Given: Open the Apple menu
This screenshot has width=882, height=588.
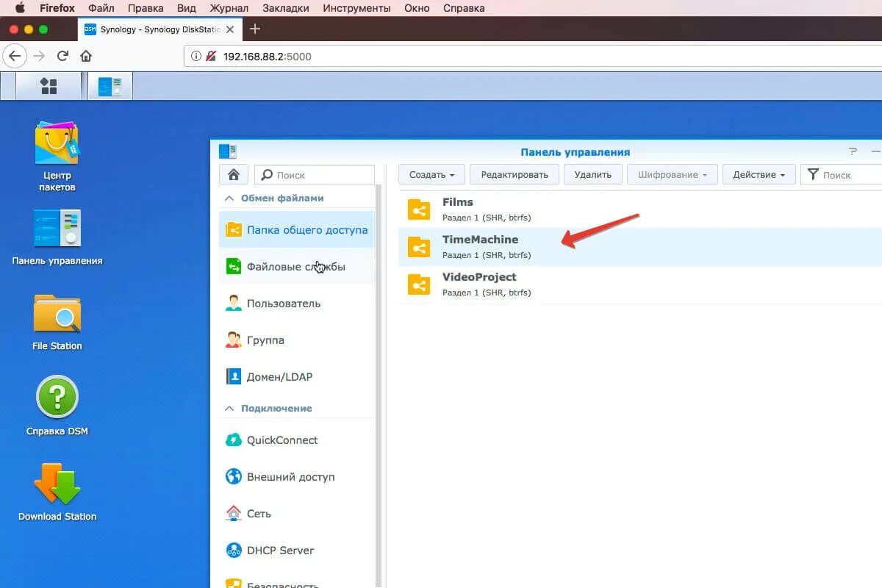Looking at the screenshot, I should pyautogui.click(x=20, y=8).
